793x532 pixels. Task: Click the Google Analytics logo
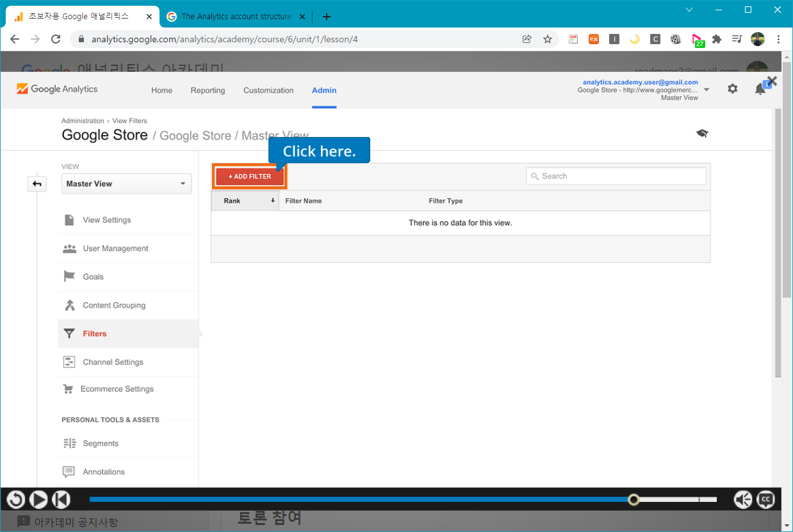tap(58, 89)
